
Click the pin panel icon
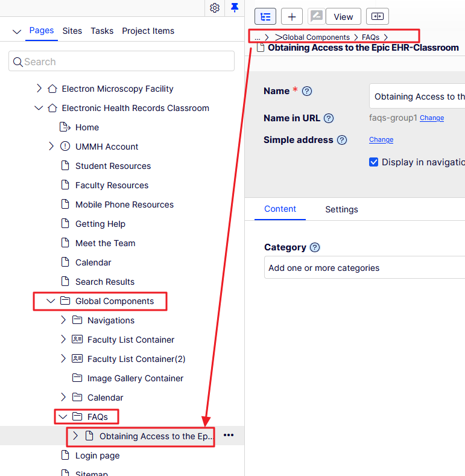(235, 8)
